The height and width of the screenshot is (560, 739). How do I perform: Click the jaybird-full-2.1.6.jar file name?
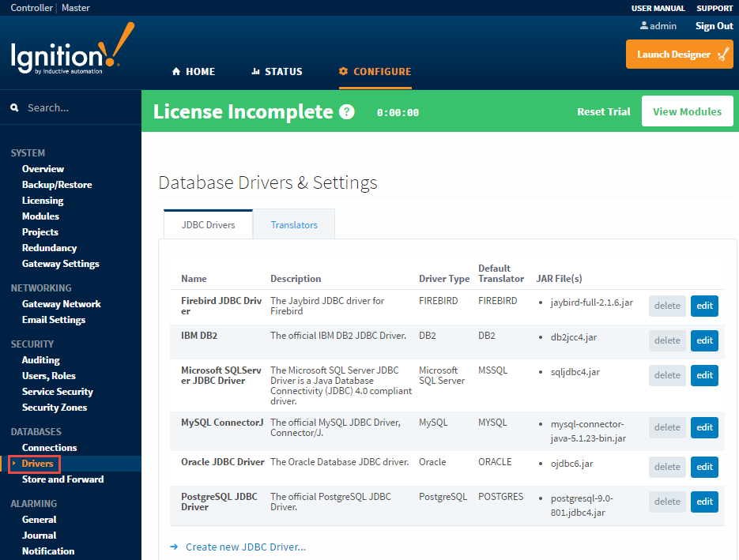pyautogui.click(x=591, y=303)
